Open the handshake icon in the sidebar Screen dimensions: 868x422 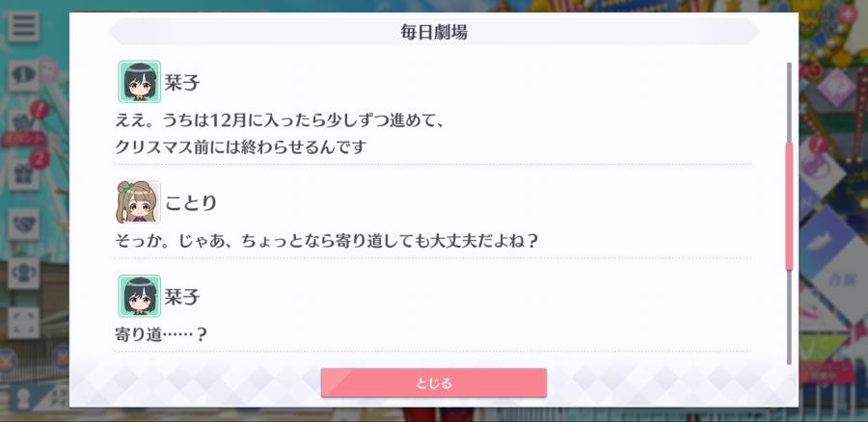tap(23, 224)
